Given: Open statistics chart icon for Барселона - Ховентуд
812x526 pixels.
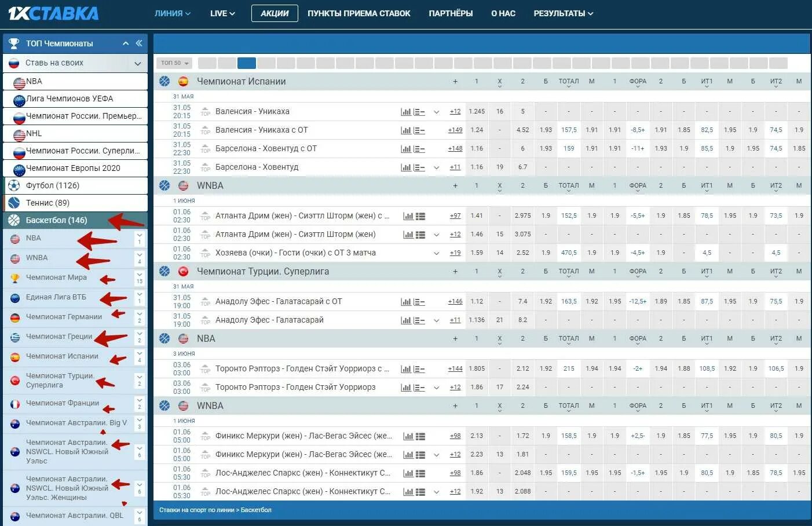Looking at the screenshot, I should [406, 167].
